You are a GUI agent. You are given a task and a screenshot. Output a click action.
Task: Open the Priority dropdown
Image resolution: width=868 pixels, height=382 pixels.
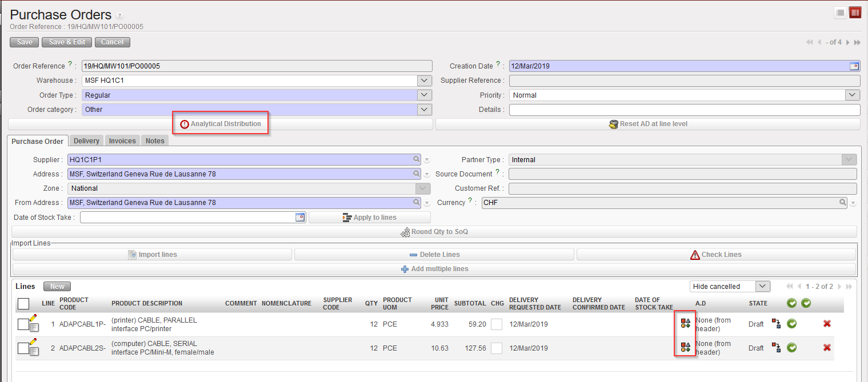pyautogui.click(x=853, y=95)
